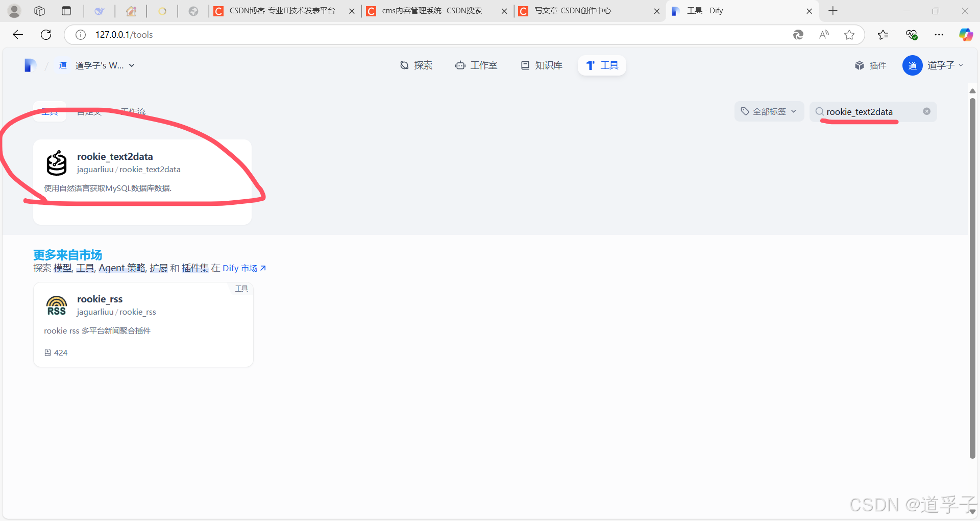Viewport: 980px width, 521px height.
Task: Click the read aloud icon
Action: coord(824,35)
